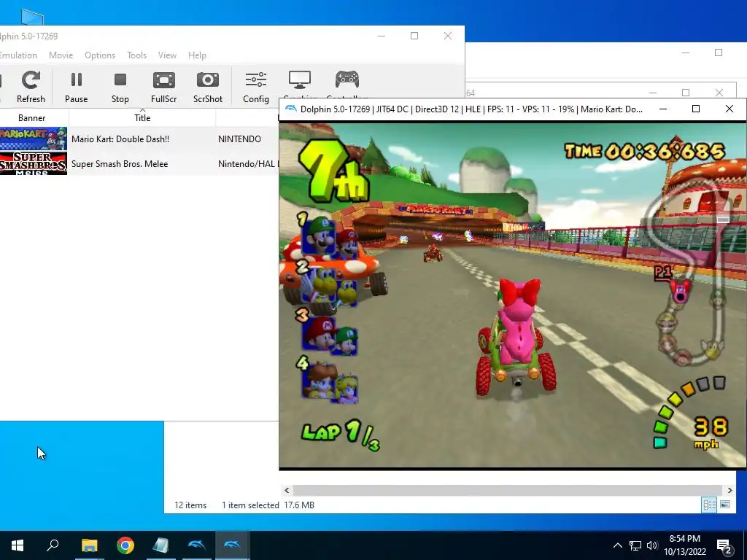Toggle fullscreen using FullScr icon
Viewport: 747px width, 560px height.
pyautogui.click(x=163, y=87)
